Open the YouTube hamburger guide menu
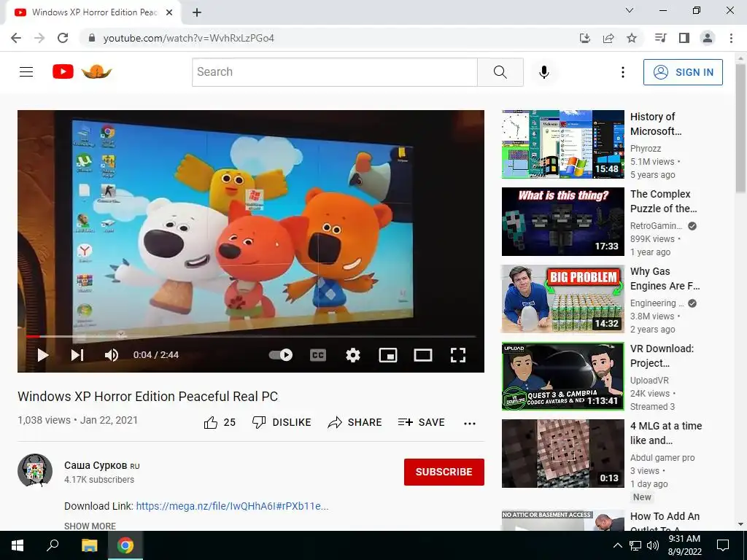Viewport: 747px width, 560px height. coord(26,72)
